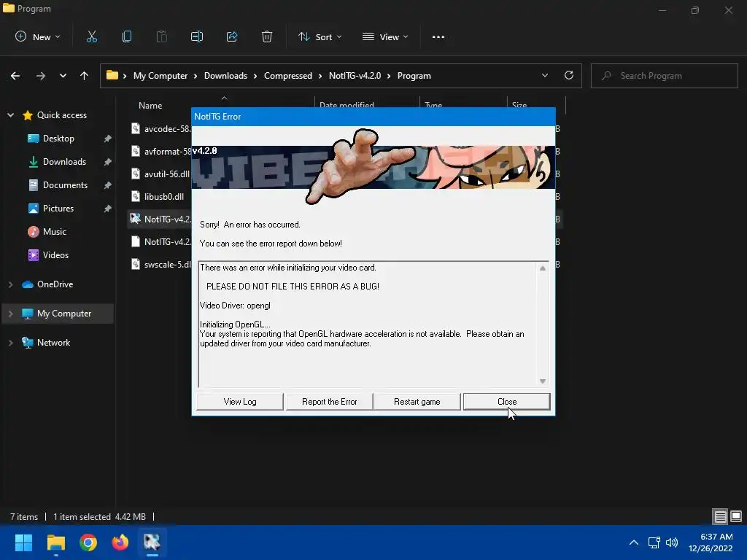Click the NotITG taskbar icon
This screenshot has height=560, width=747.
tap(152, 542)
